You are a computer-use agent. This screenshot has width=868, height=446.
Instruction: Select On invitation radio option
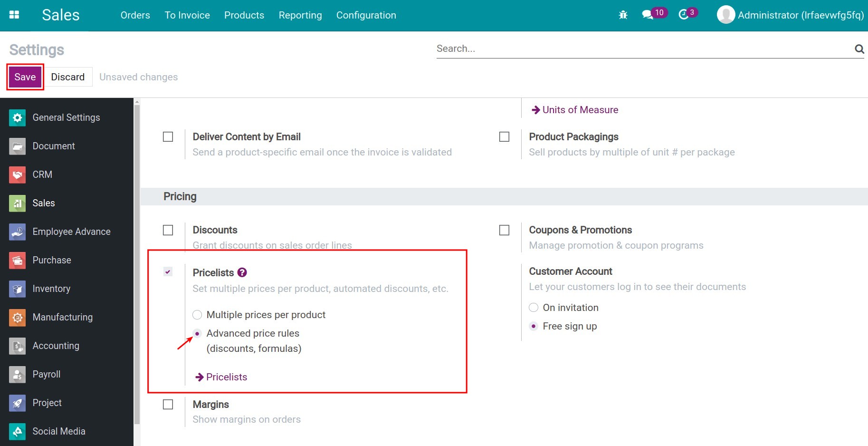[x=534, y=308]
